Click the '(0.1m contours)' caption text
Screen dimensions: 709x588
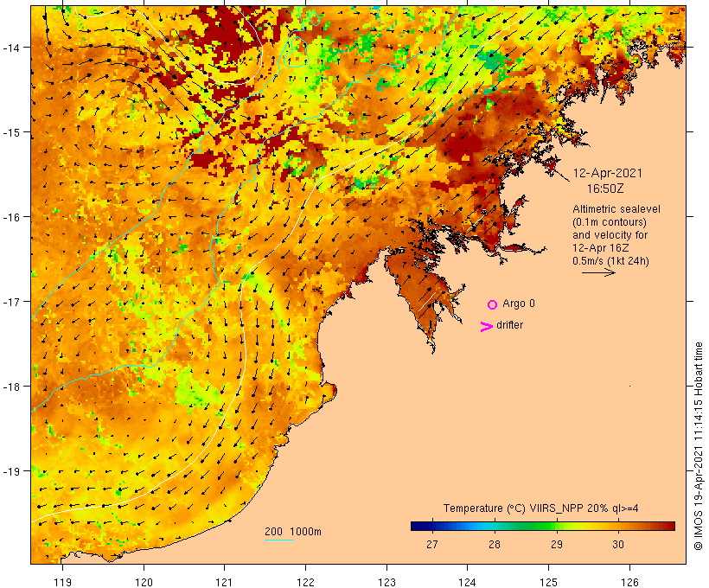click(x=610, y=222)
